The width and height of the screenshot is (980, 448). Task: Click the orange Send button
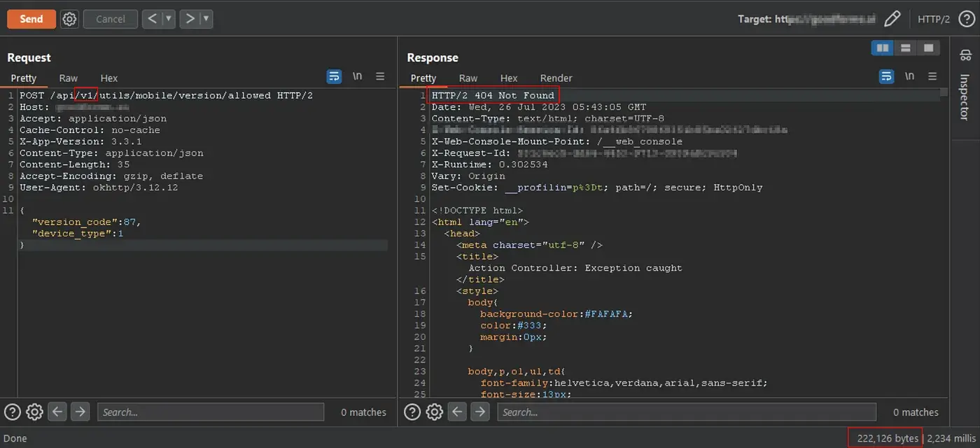tap(31, 19)
